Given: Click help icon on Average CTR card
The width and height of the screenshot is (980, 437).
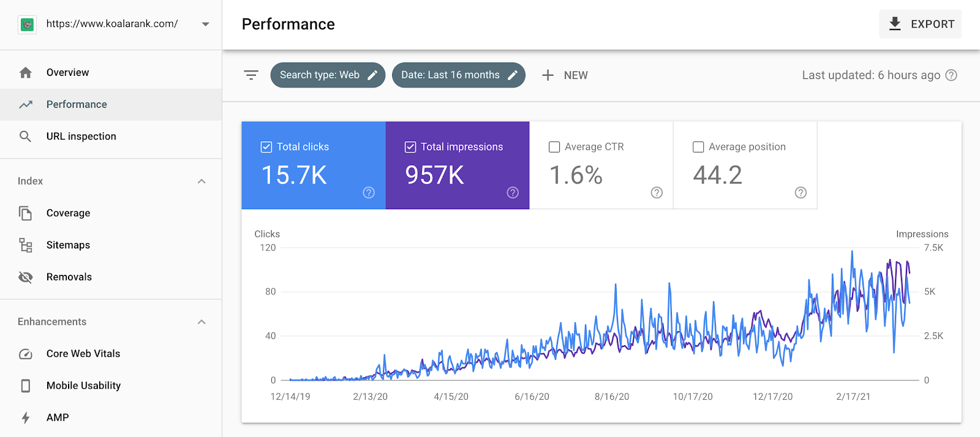Looking at the screenshot, I should 657,193.
